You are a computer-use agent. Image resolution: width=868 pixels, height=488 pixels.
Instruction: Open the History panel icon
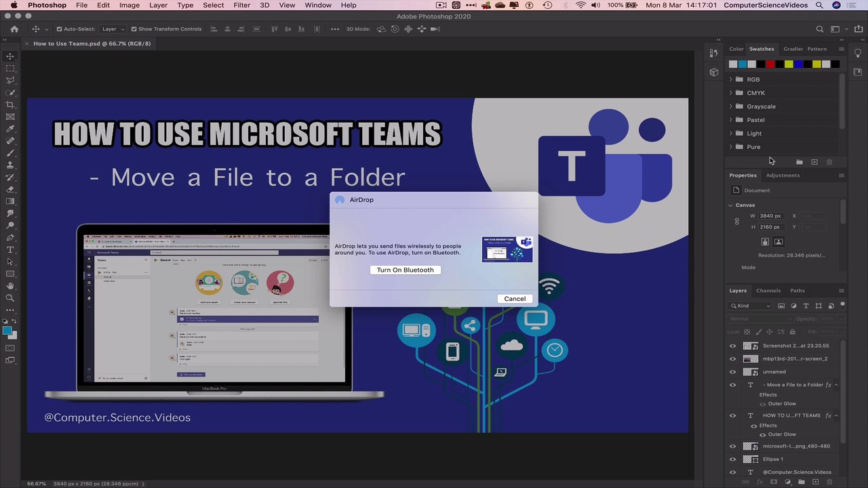[713, 53]
